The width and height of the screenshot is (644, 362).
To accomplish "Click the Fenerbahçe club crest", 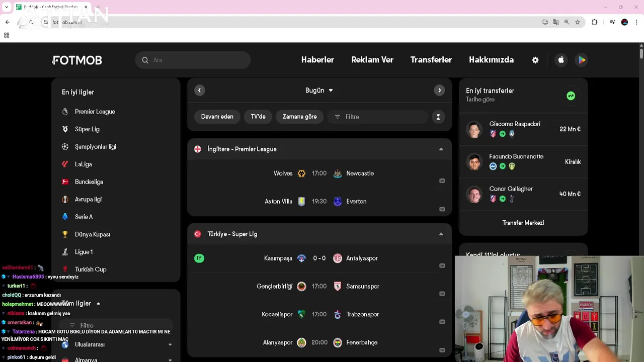I will pyautogui.click(x=338, y=343).
